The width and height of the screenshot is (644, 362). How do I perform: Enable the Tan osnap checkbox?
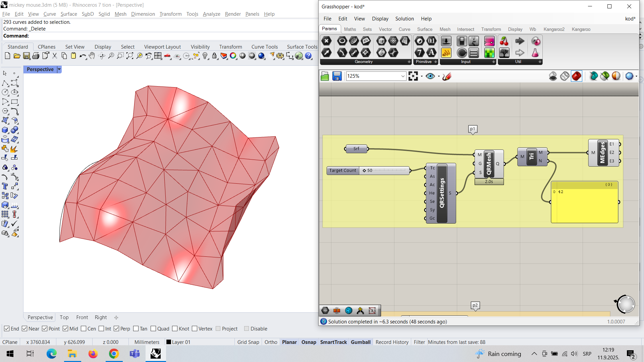pyautogui.click(x=136, y=328)
